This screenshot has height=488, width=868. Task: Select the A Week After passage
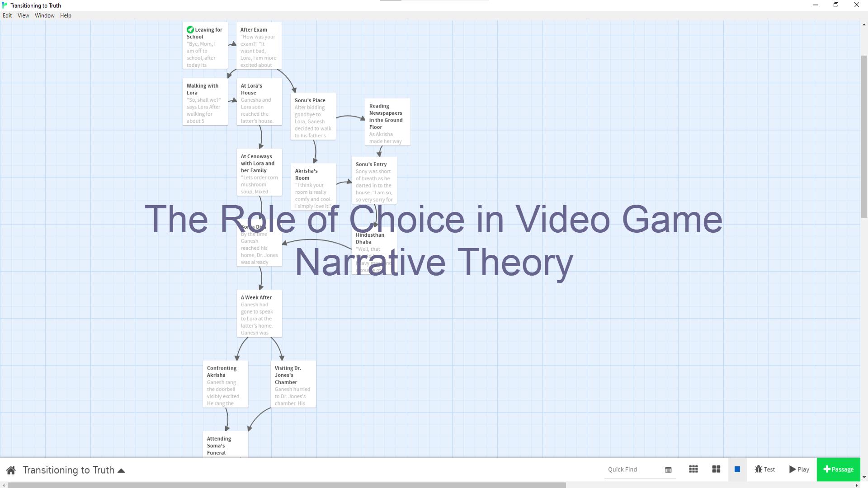pyautogui.click(x=259, y=314)
